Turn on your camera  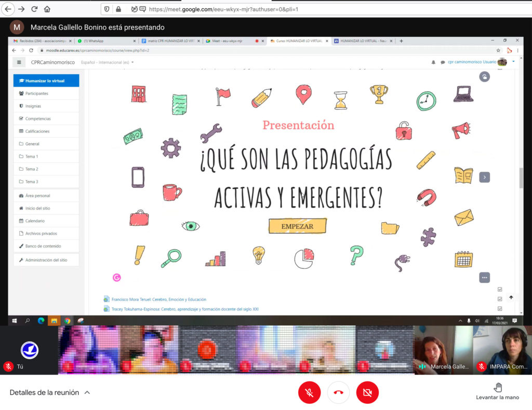pos(367,393)
